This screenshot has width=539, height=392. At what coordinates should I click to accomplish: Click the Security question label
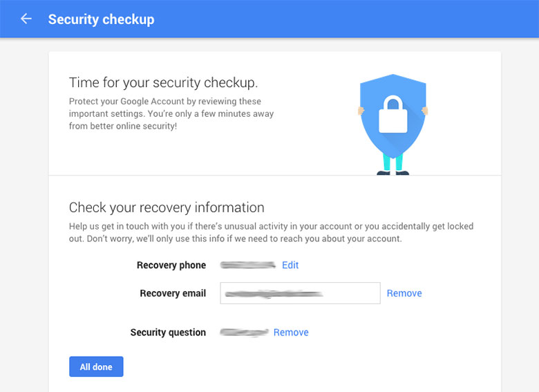(x=168, y=333)
